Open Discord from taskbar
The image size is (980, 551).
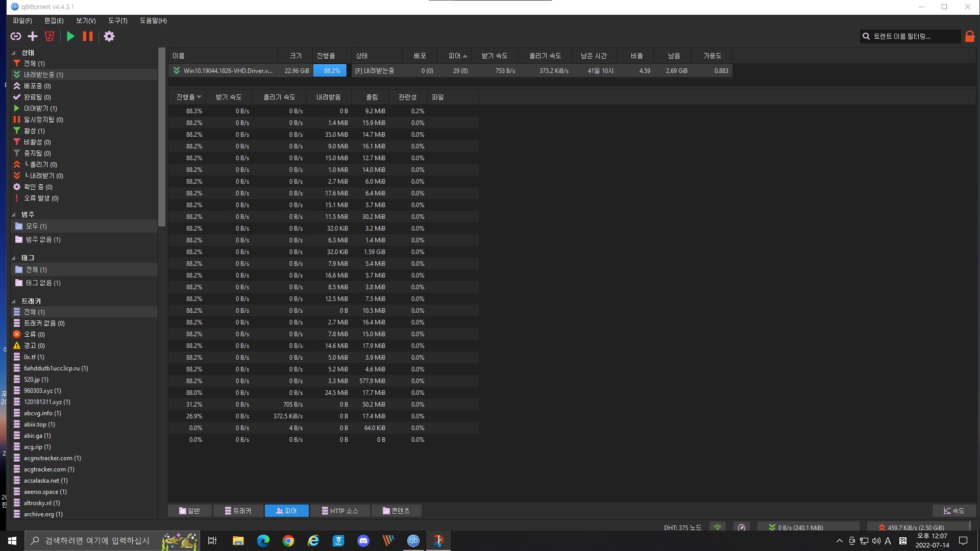tap(363, 541)
